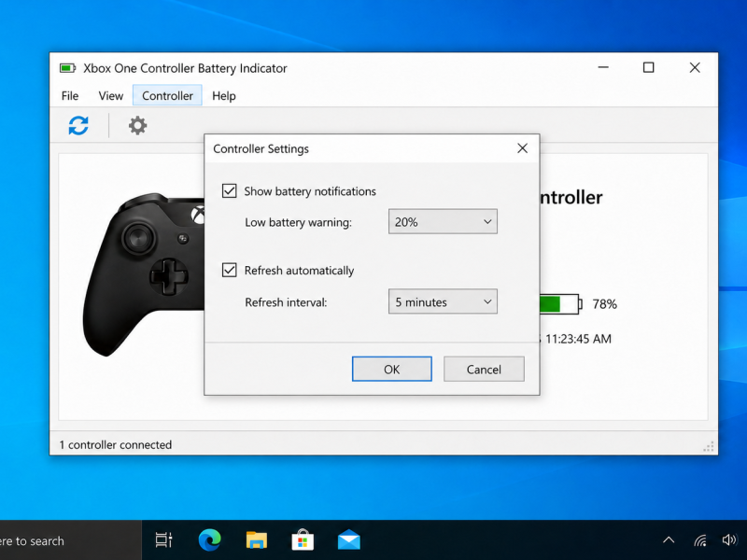Open Task View on the taskbar

tap(164, 540)
